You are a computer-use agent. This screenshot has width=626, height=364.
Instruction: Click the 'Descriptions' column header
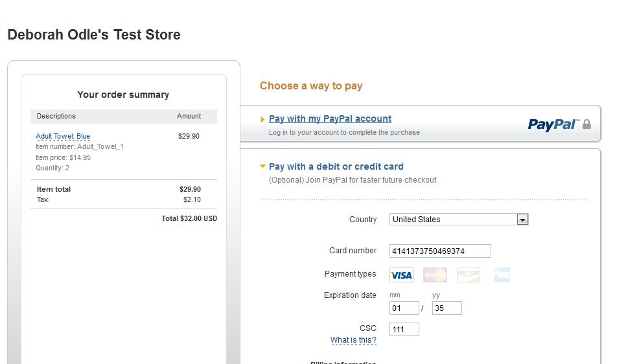[56, 117]
